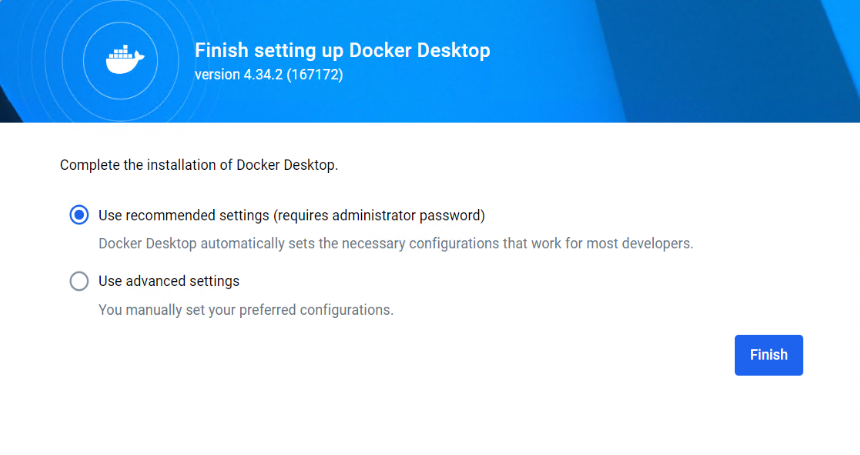Click the words "Docker Desktop" in the header title
This screenshot has width=860, height=455.
pos(420,50)
